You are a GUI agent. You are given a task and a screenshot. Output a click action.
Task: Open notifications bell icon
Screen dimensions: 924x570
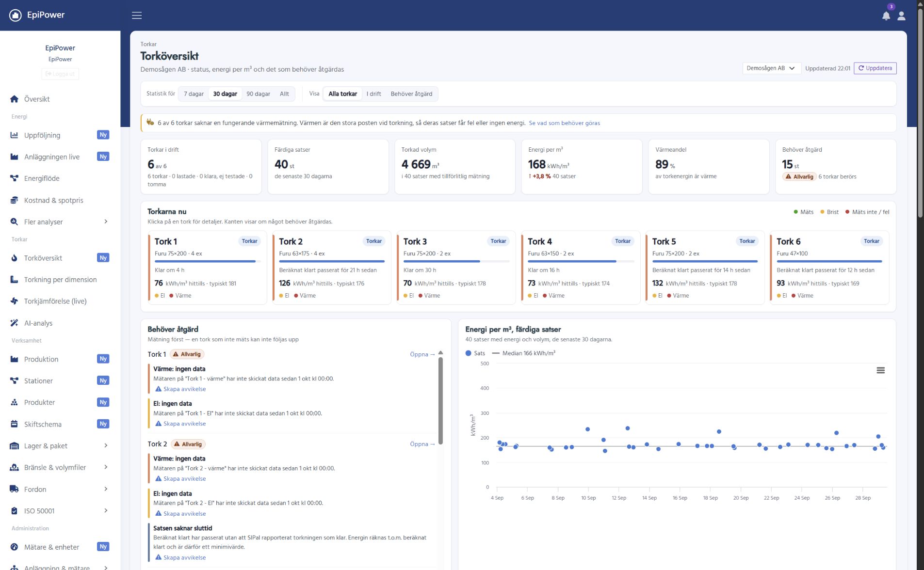[886, 16]
